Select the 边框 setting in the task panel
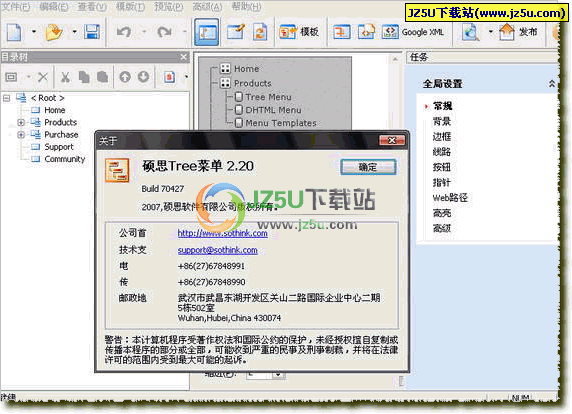The height and width of the screenshot is (414, 572). coord(442,137)
